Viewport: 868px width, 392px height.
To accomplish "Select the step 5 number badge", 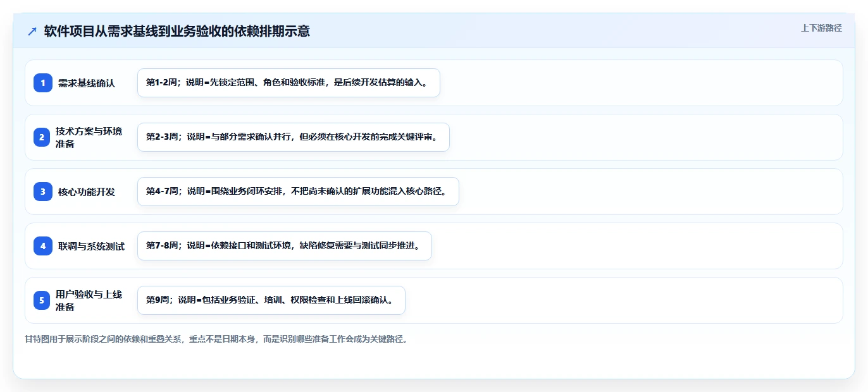I will pos(41,300).
